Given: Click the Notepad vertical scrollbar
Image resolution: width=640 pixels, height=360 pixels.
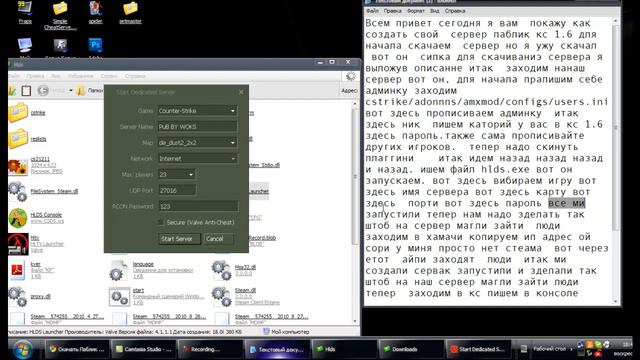Looking at the screenshot, I should click(616, 161).
